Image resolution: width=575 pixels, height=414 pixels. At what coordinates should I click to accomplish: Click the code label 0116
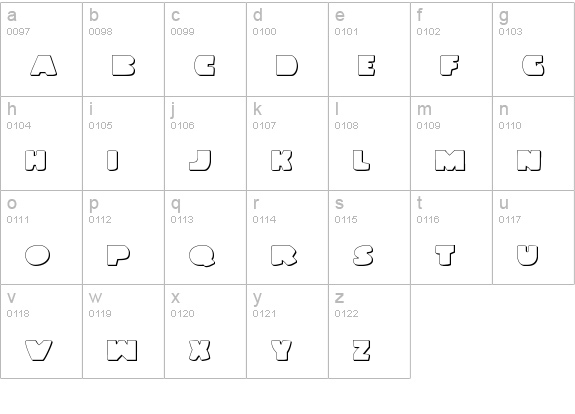point(428,220)
